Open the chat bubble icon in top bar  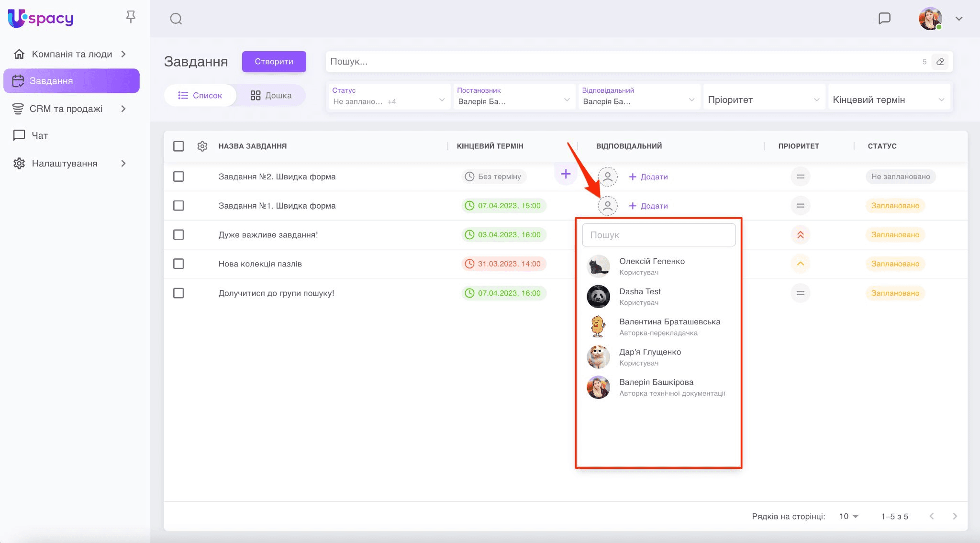pyautogui.click(x=884, y=18)
